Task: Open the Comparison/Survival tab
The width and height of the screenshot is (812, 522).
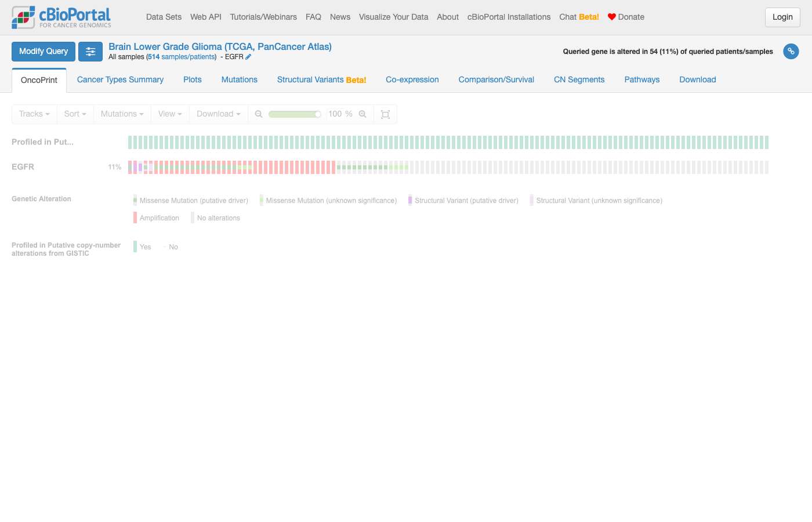Action: tap(496, 80)
